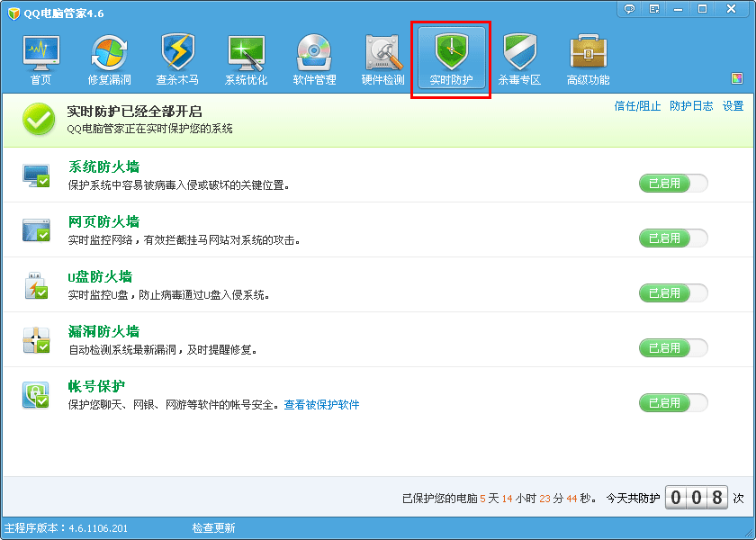This screenshot has height=540, width=756.
Task: Click 检查更新 in the status bar
Action: (213, 528)
